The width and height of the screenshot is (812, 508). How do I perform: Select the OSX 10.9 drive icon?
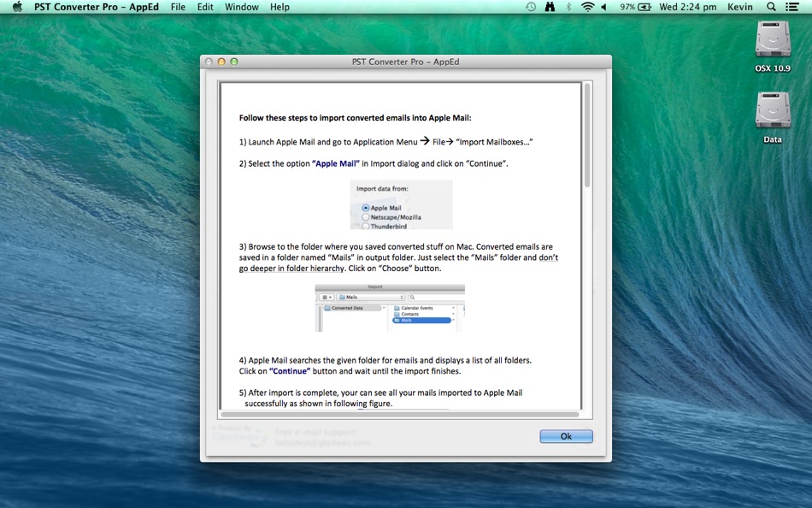click(x=773, y=39)
